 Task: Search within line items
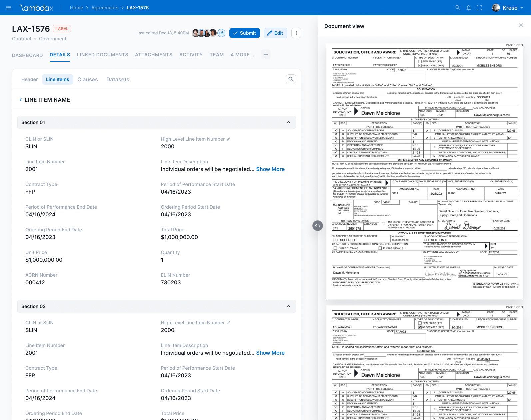[x=291, y=79]
